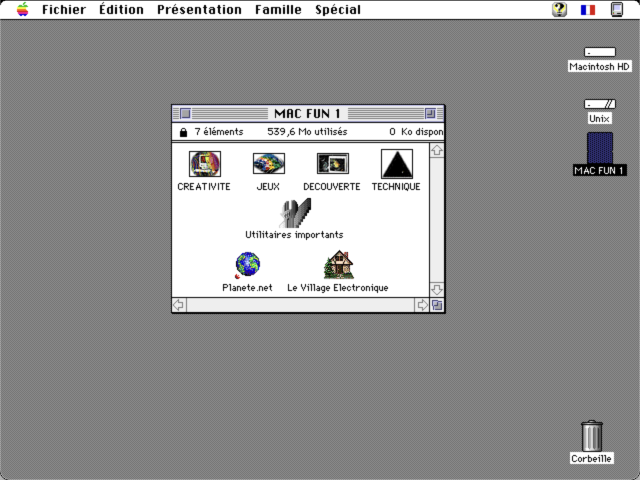The height and width of the screenshot is (480, 640).
Task: Open the Édition menu
Action: (121, 9)
